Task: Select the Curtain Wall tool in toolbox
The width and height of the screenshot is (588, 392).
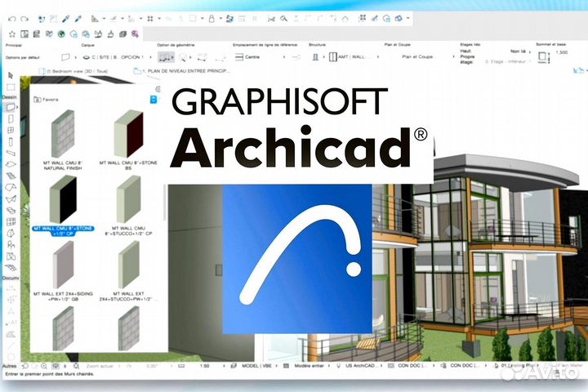Action: (x=11, y=221)
